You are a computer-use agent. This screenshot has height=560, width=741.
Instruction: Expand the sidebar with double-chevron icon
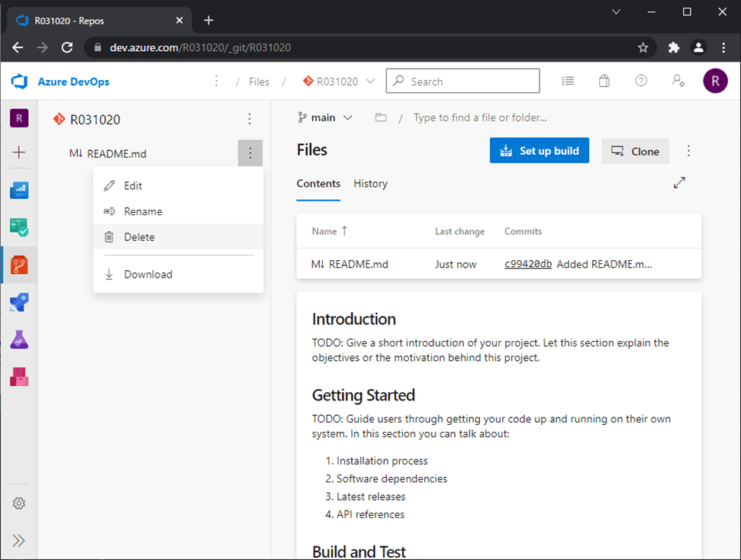point(19,540)
